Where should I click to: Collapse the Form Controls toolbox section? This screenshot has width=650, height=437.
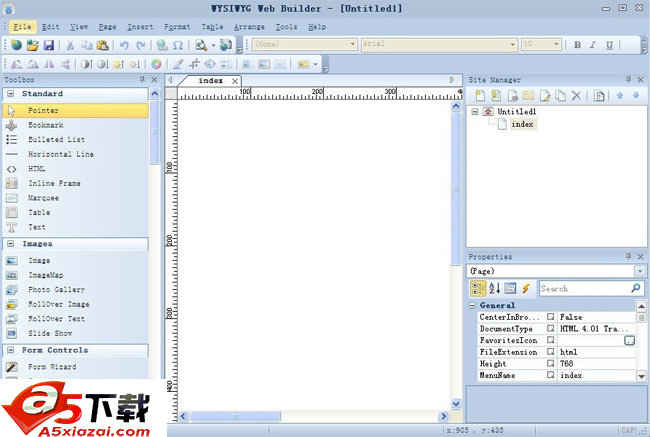tap(11, 350)
